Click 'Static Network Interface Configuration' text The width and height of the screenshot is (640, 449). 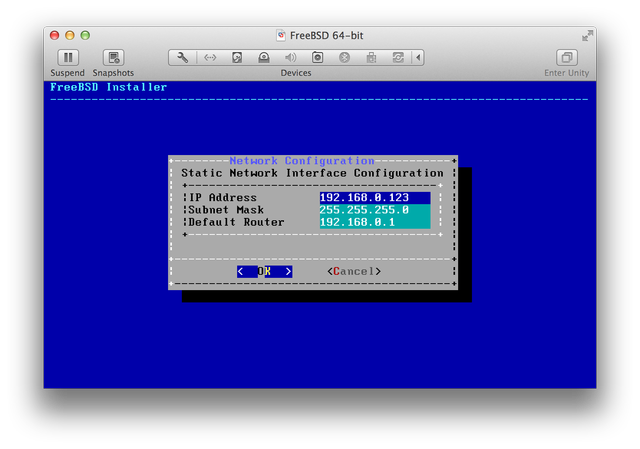click(312, 173)
